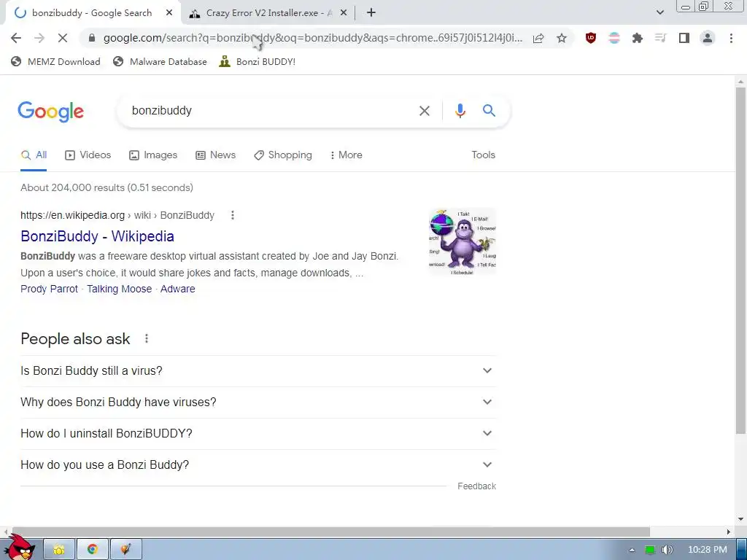The height and width of the screenshot is (560, 747).
Task: Expand "Is Bonzi Buddy still a virus?"
Action: [x=258, y=371]
